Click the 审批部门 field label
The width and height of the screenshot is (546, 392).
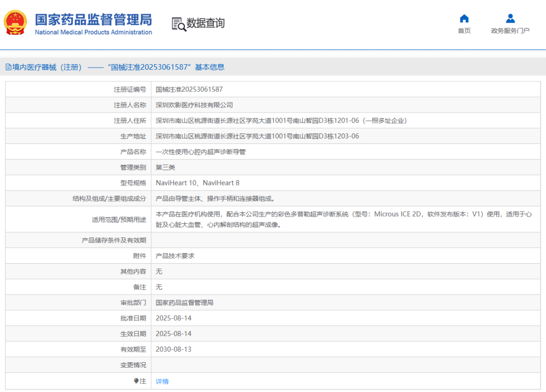(x=133, y=303)
